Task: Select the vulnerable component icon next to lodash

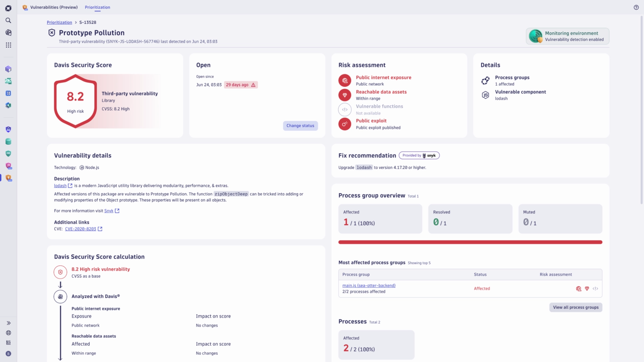Action: (x=485, y=95)
